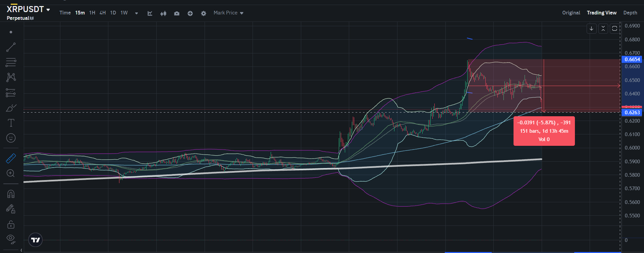The width and height of the screenshot is (644, 253).
Task: Switch to the Trading View chart tab
Action: coord(602,13)
